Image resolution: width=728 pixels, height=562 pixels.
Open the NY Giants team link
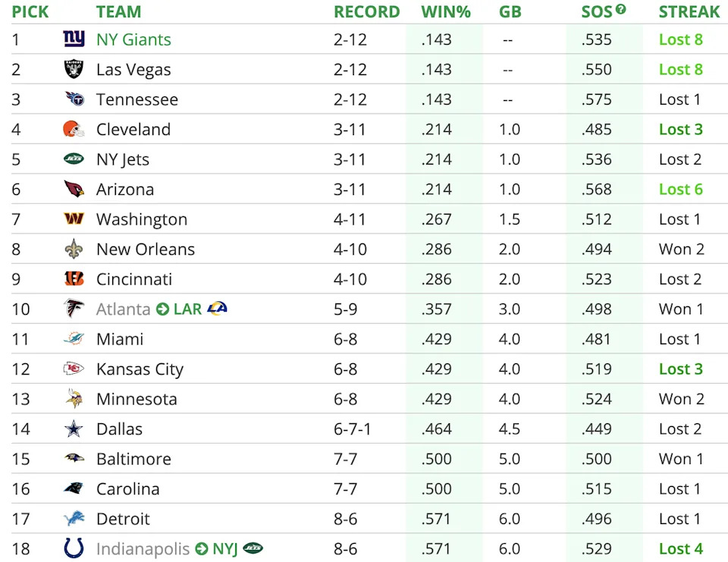[133, 39]
